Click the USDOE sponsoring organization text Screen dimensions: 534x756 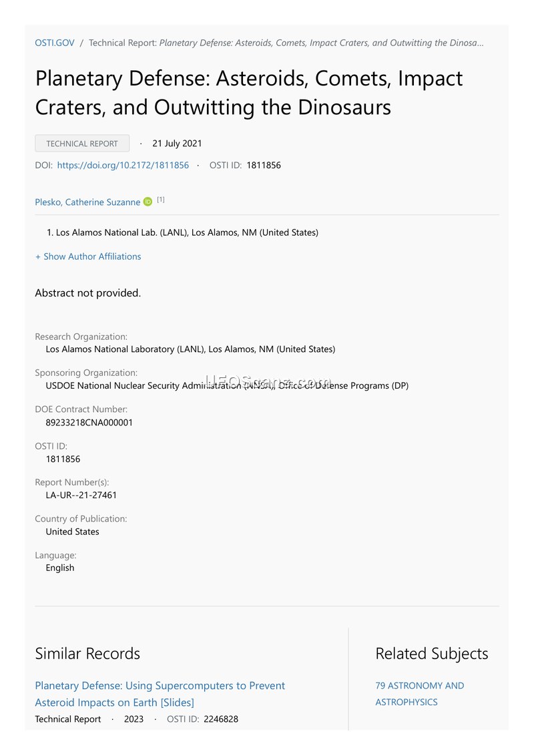pyautogui.click(x=227, y=385)
